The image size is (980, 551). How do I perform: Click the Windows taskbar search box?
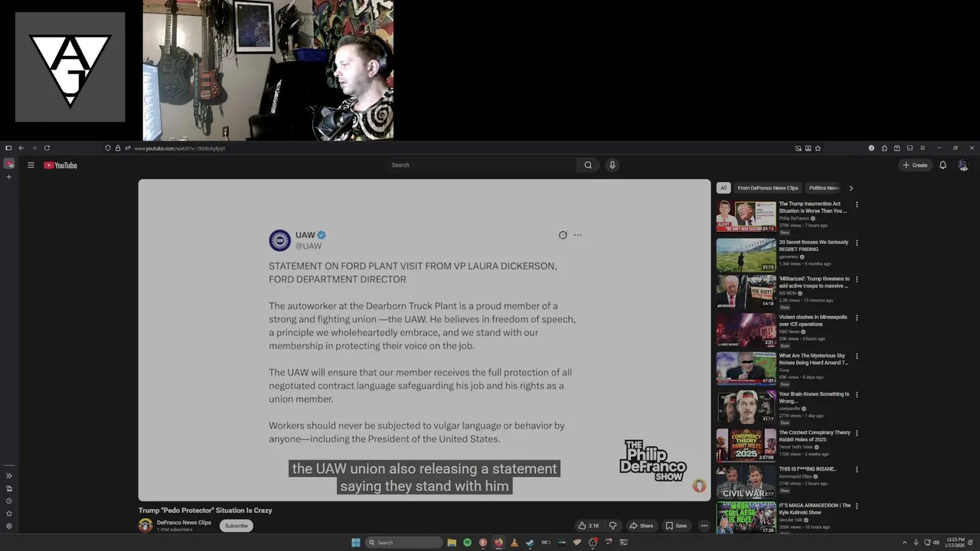click(404, 543)
